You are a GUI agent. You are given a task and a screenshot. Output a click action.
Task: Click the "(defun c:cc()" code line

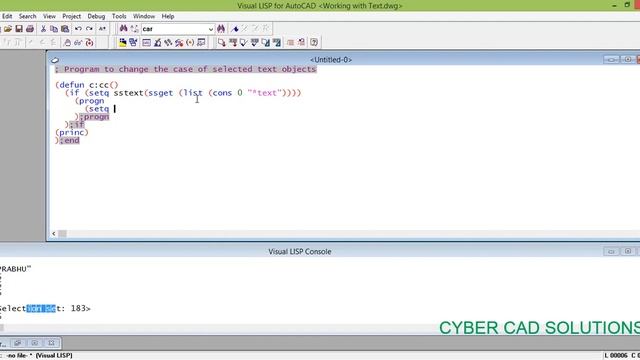coord(87,85)
